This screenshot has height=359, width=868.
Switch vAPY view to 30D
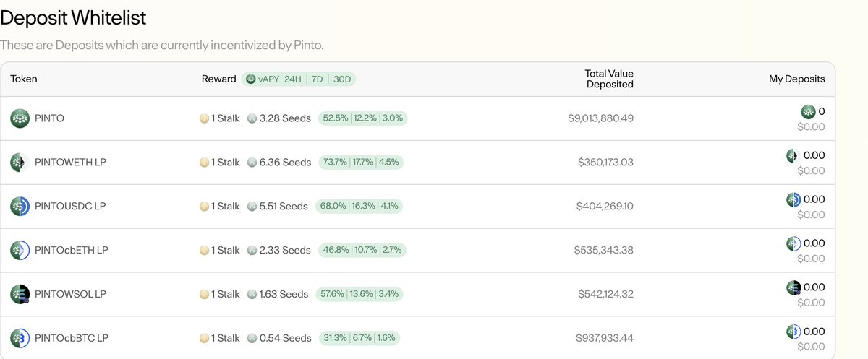click(x=341, y=79)
